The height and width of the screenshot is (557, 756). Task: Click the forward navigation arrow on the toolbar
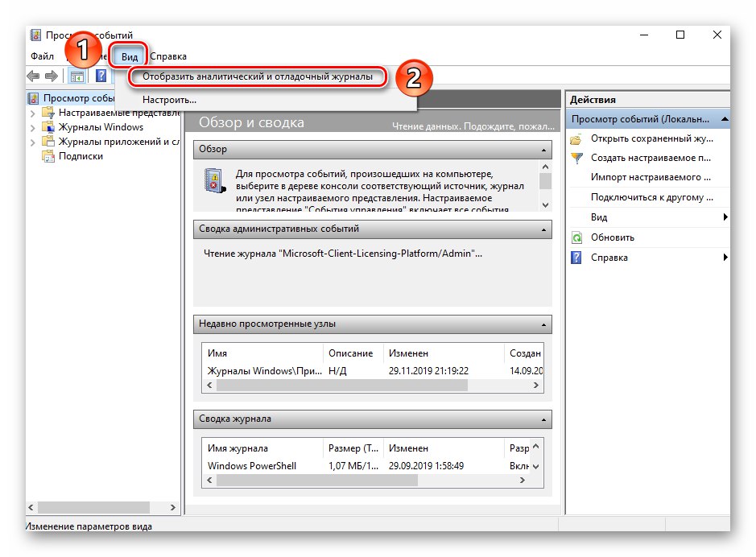[x=50, y=73]
